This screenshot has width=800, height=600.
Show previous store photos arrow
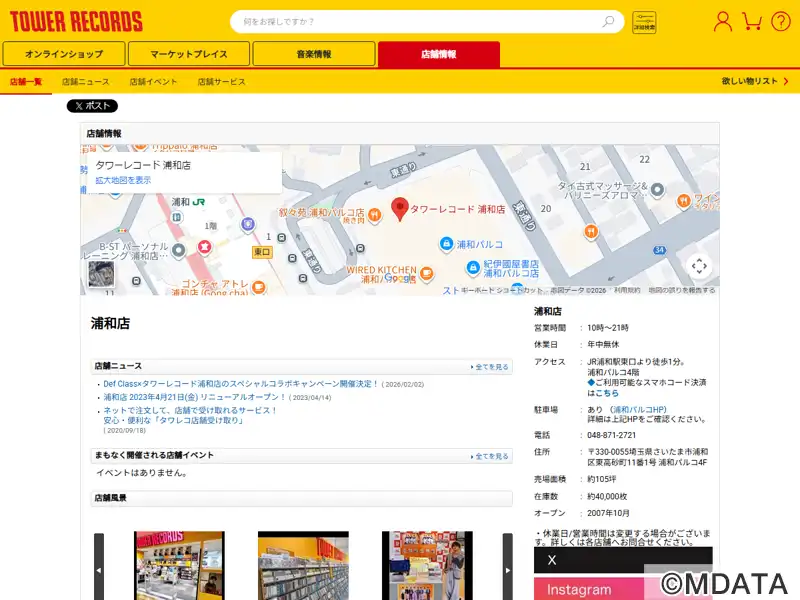pos(99,569)
